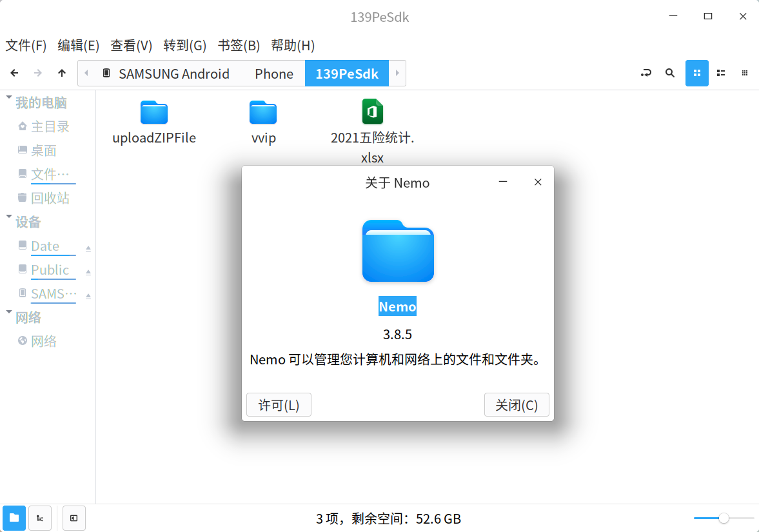Image resolution: width=759 pixels, height=532 pixels.
Task: Go forward with the right arrow button
Action: 38,73
